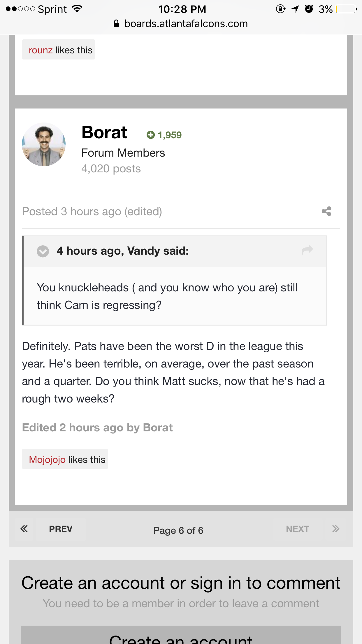Tap the Wi-Fi icon in the status bar
362x644 pixels.
(77, 9)
